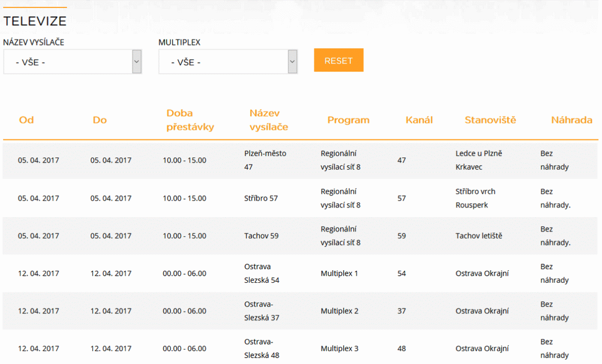602x364 pixels.
Task: Click the Program column header
Action: coord(349,120)
